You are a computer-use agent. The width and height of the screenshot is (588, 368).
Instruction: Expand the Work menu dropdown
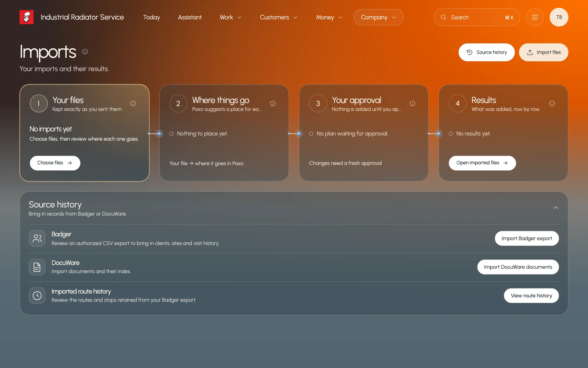tap(231, 17)
